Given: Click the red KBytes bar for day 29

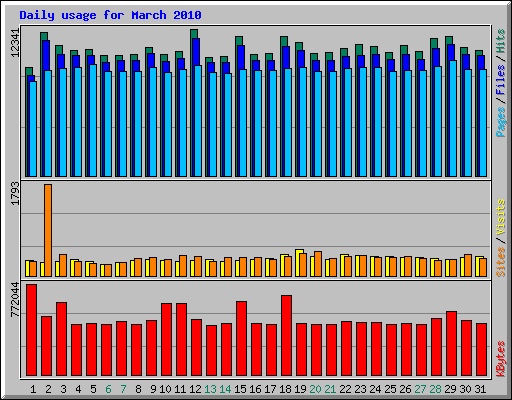Looking at the screenshot, I should tap(452, 343).
